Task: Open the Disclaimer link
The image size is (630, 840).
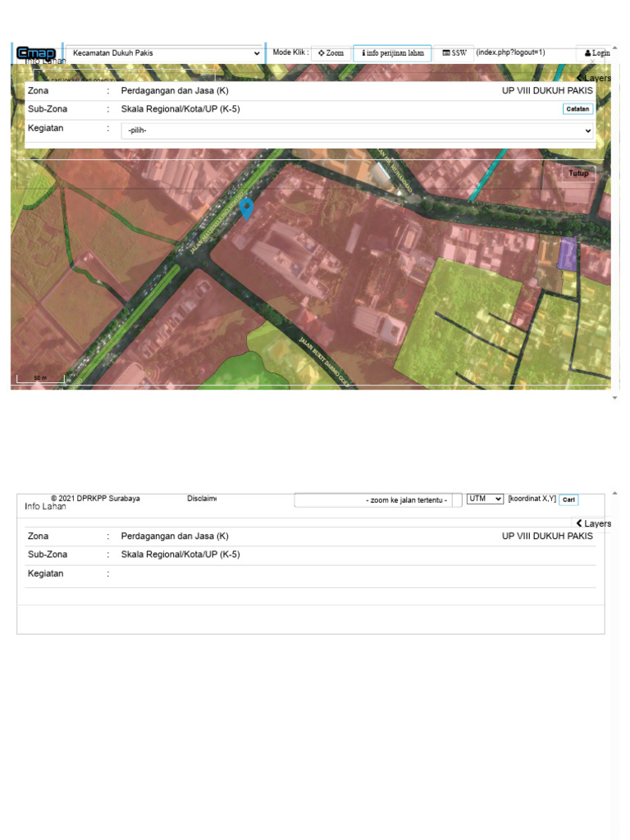Action: click(202, 498)
